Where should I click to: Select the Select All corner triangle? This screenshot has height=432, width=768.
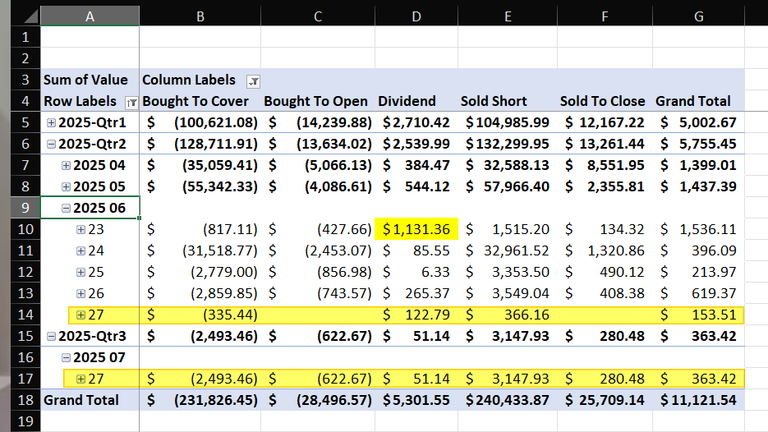[x=31, y=16]
